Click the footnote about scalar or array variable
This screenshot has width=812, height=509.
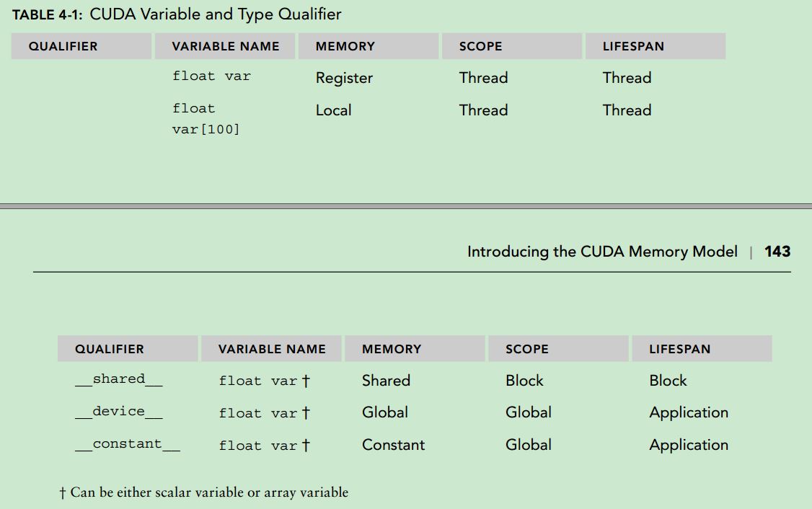pos(203,492)
